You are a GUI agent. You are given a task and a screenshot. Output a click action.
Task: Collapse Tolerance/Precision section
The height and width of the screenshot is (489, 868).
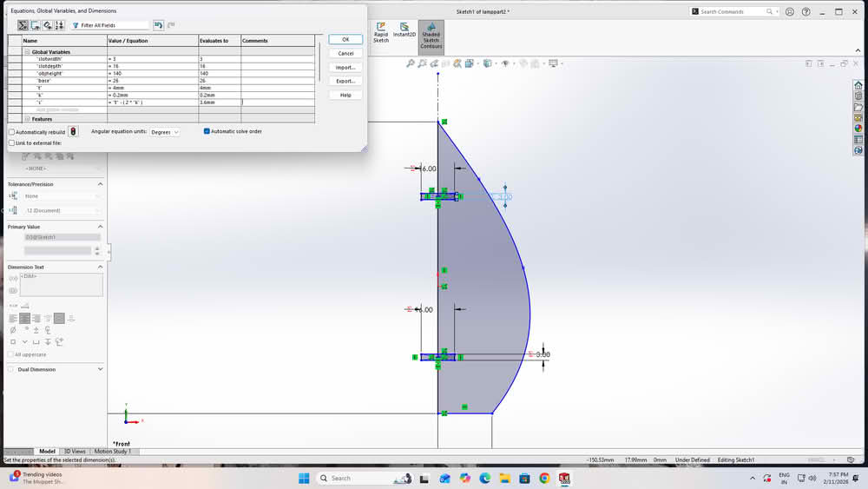tap(100, 184)
